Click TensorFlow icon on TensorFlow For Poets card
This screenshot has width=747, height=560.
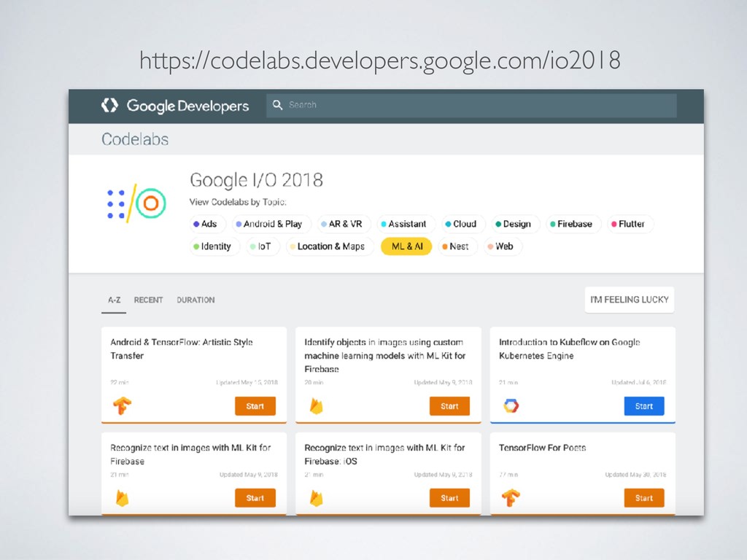pyautogui.click(x=511, y=498)
